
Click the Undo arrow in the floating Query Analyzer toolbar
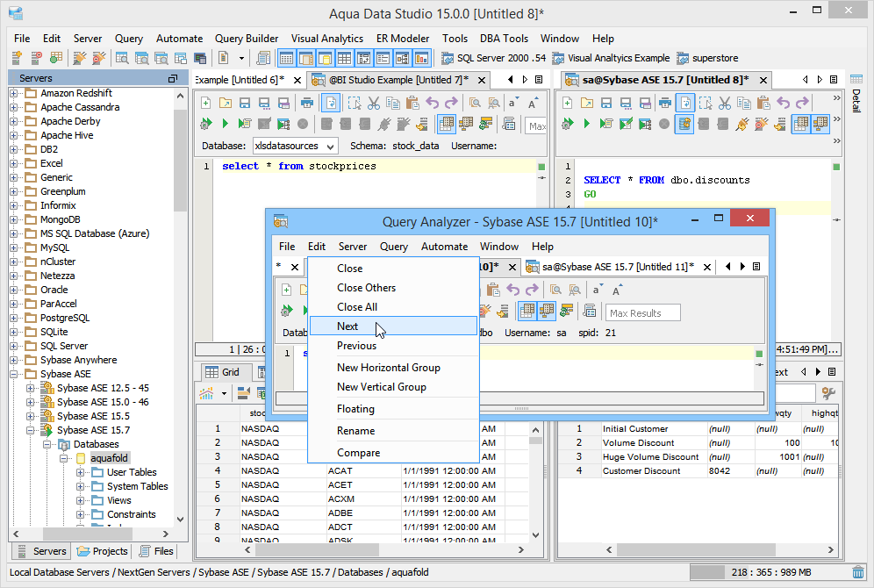point(512,289)
